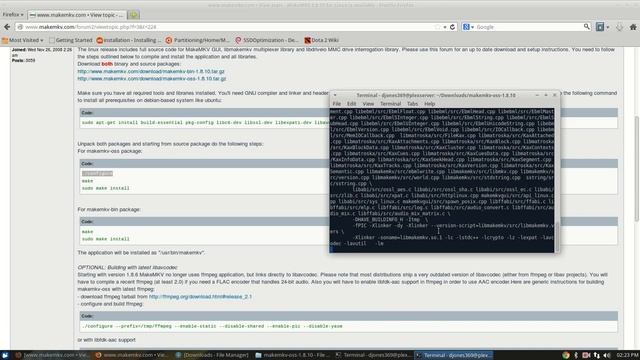640x360 pixels.
Task: Open the Terminal menu in terminal window
Action: point(391,104)
